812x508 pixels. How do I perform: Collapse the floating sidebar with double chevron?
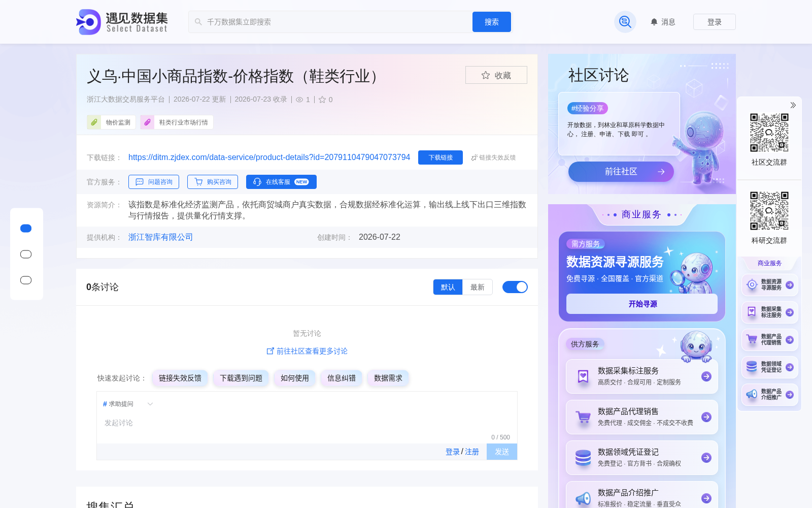793,105
